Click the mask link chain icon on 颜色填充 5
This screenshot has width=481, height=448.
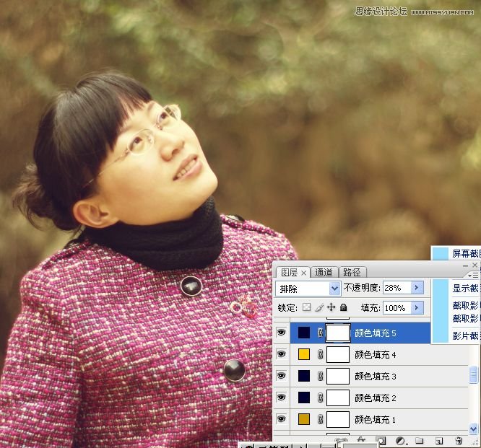point(320,333)
